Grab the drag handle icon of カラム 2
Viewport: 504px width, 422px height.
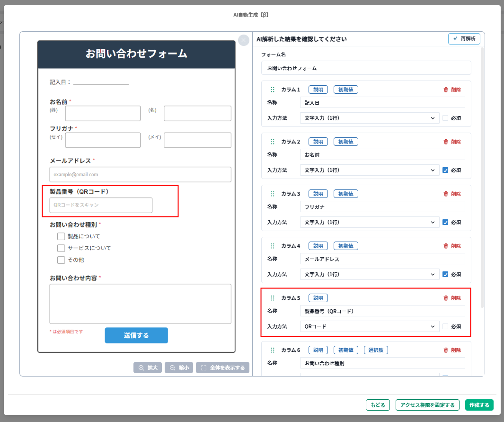point(273,142)
